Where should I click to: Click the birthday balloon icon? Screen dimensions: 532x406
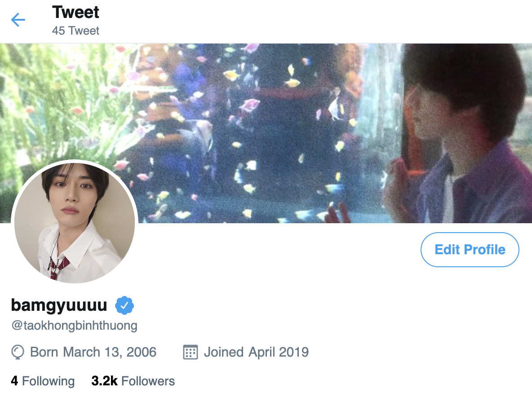tap(18, 352)
